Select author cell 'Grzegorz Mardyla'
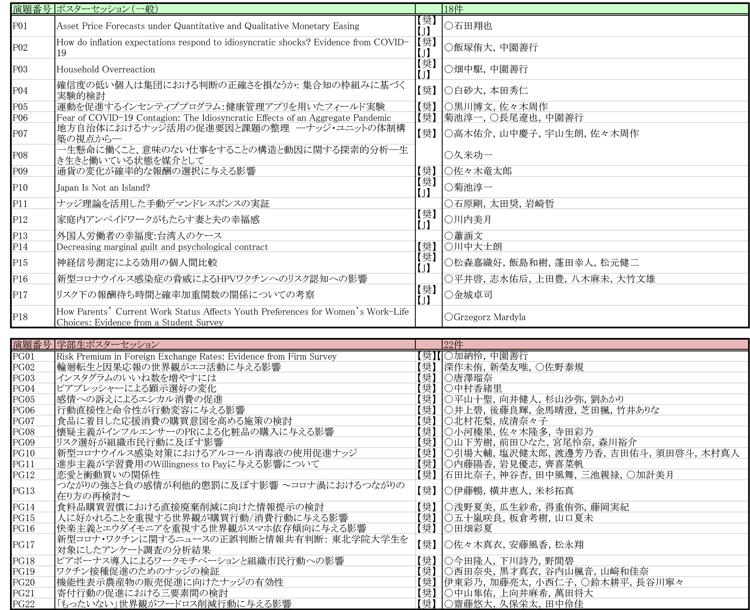 tap(596, 317)
